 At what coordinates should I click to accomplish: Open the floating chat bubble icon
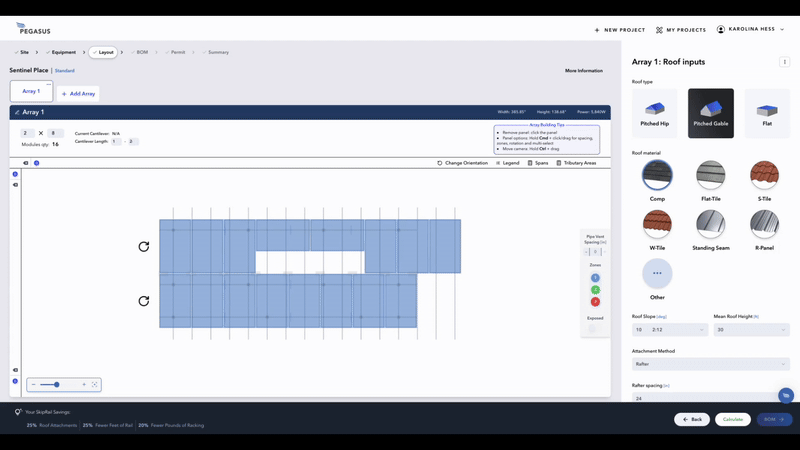786,395
